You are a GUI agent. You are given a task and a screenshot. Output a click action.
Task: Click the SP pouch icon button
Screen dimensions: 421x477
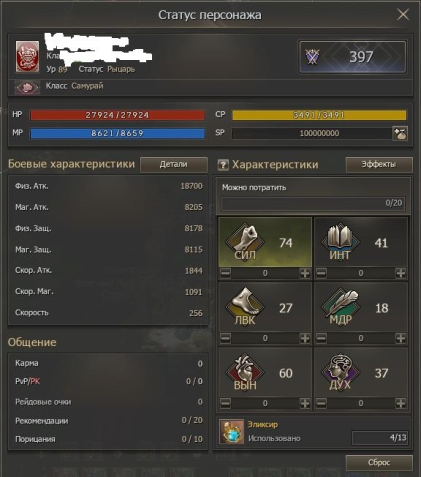tap(400, 133)
